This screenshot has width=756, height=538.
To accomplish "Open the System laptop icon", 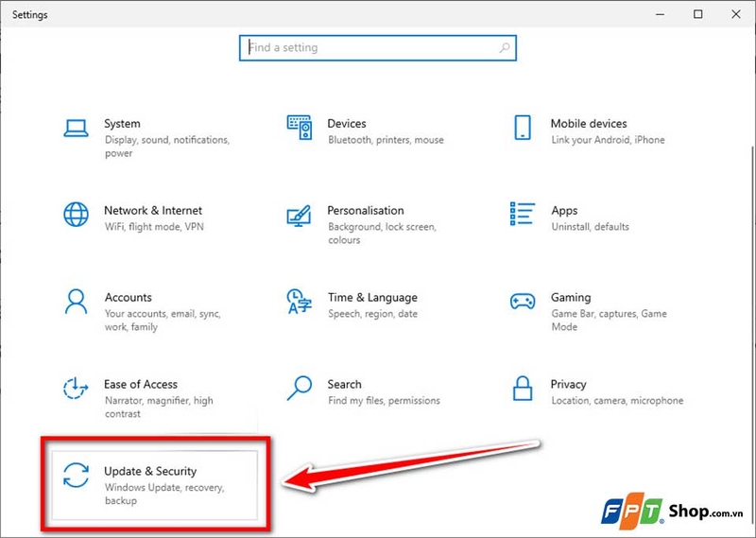I will [76, 129].
